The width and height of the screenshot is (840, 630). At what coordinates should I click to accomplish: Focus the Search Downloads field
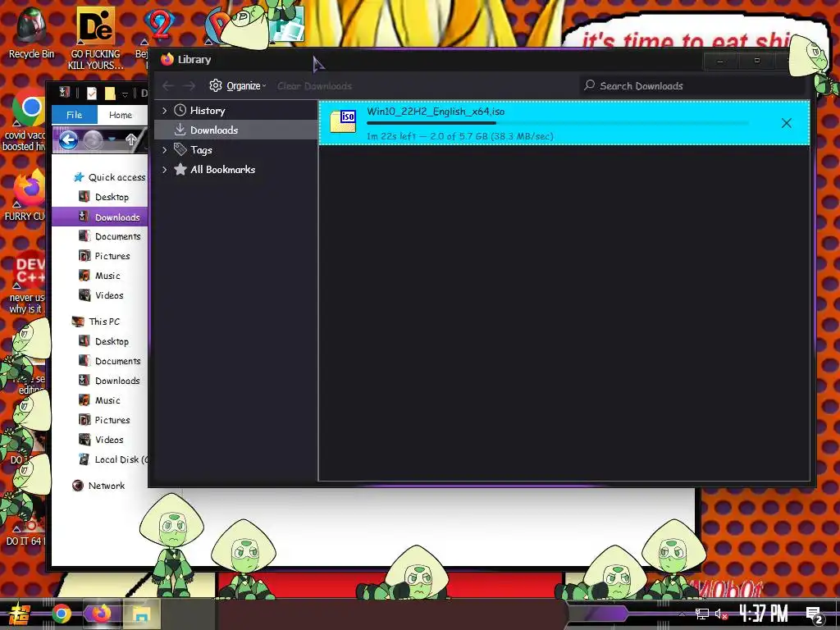pos(692,85)
